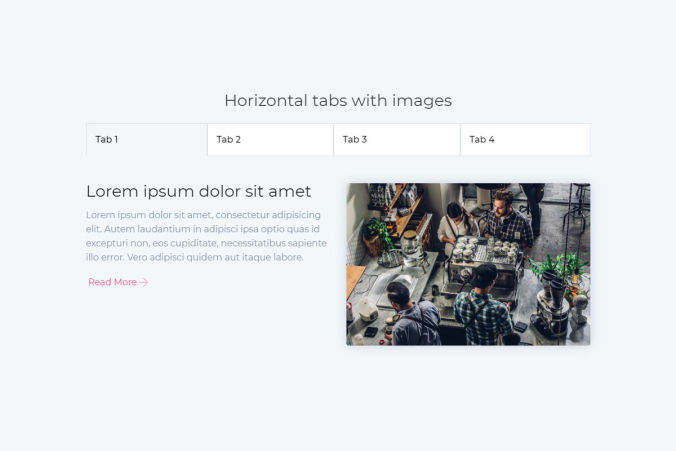Click the paragraph line starting 'illo error'

[194, 257]
